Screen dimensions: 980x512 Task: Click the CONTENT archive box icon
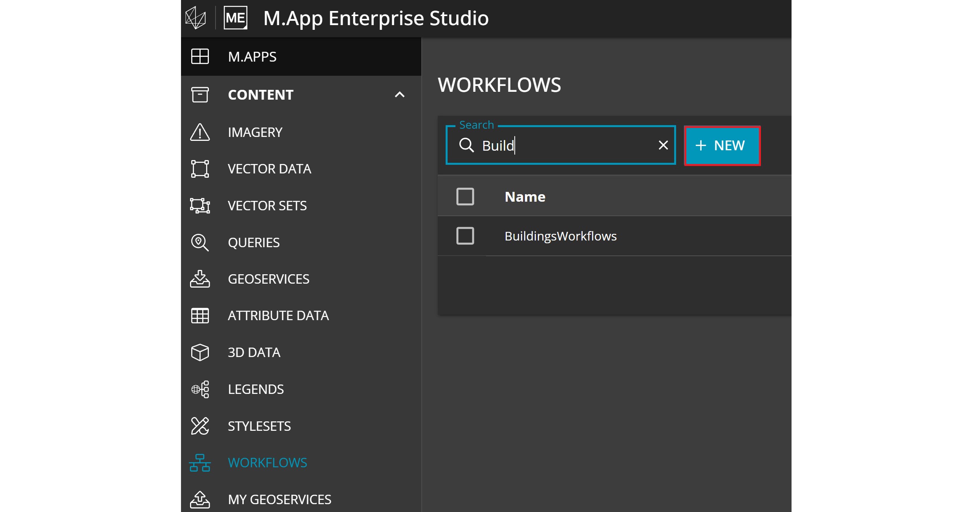coord(200,95)
